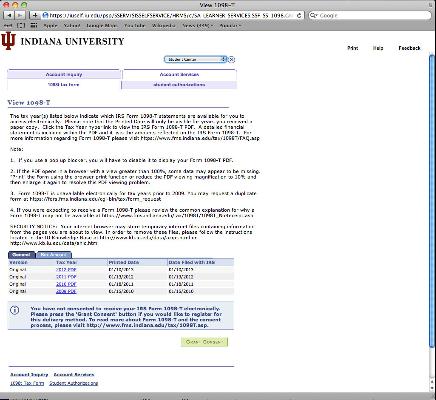Open the Indiana University trident logo
This screenshot has height=400, width=436.
8,41
